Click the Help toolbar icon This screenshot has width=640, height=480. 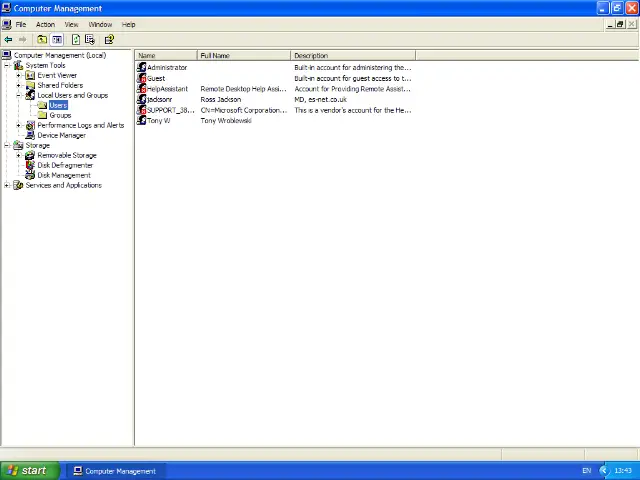109,40
